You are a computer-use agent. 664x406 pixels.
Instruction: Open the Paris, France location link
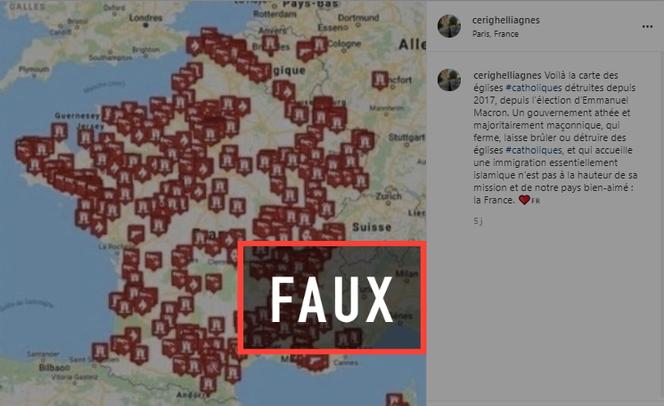tap(495, 34)
